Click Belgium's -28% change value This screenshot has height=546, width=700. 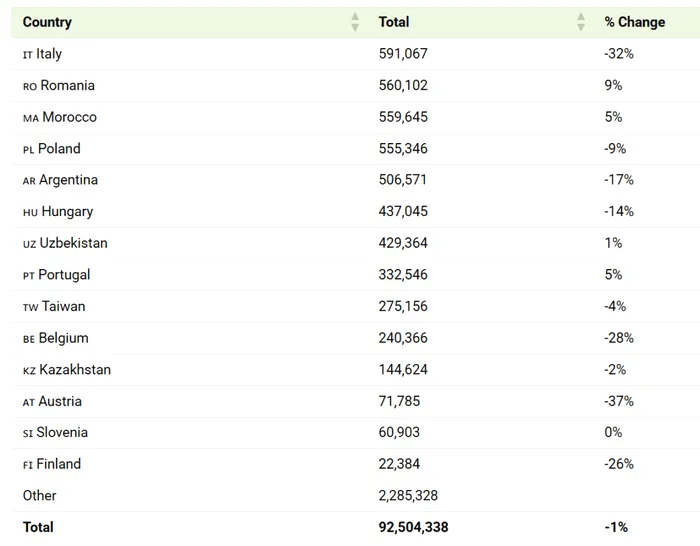pyautogui.click(x=619, y=338)
